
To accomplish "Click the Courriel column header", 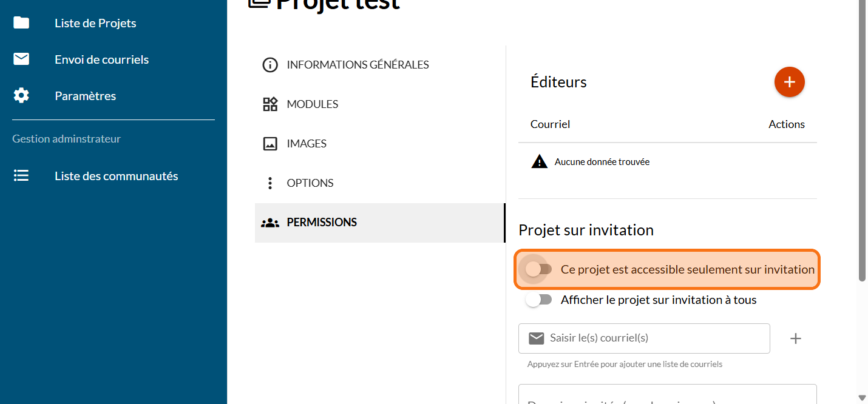I will pyautogui.click(x=550, y=124).
